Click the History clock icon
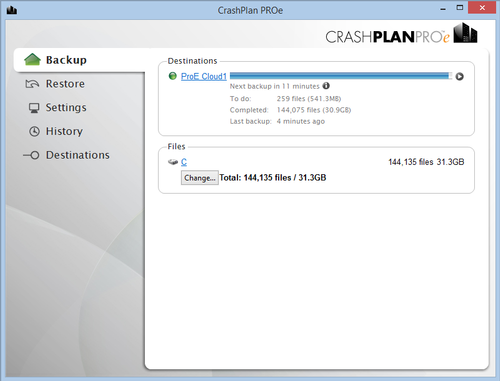Viewport: 500px width, 381px height. 34,131
